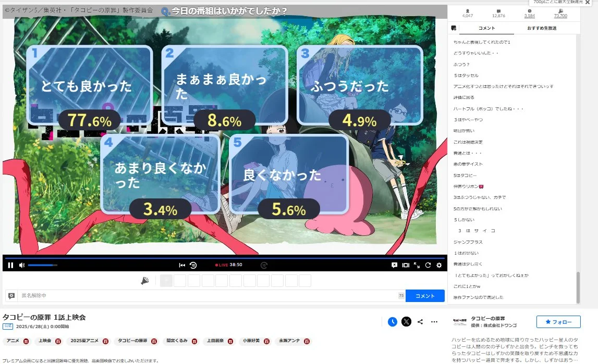Open the 間宮くるみ tag

click(177, 341)
